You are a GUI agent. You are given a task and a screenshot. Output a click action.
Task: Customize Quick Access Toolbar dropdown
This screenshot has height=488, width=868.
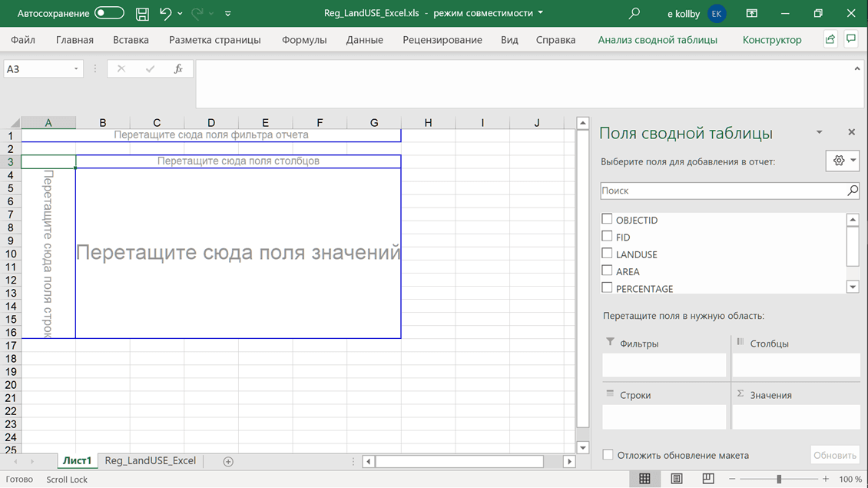click(x=227, y=14)
